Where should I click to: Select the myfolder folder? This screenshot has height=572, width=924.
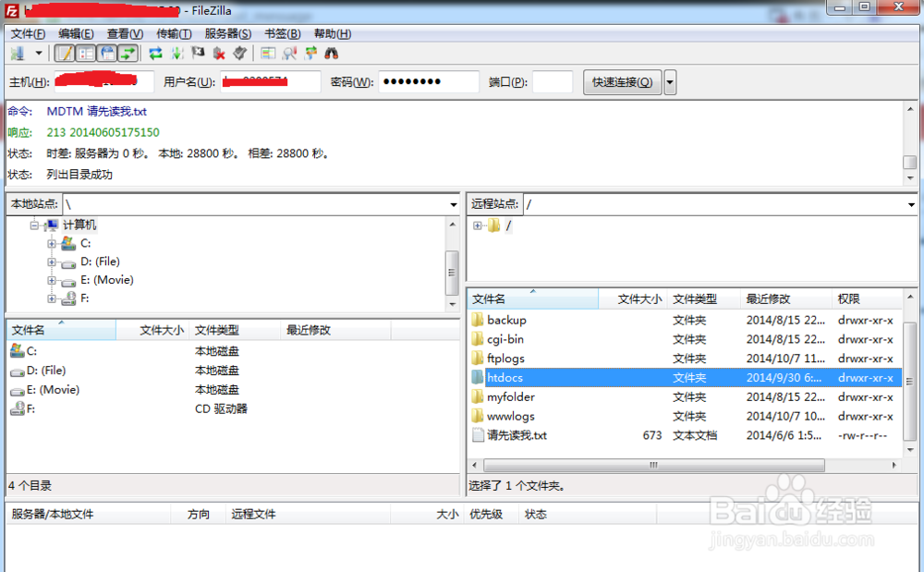511,397
